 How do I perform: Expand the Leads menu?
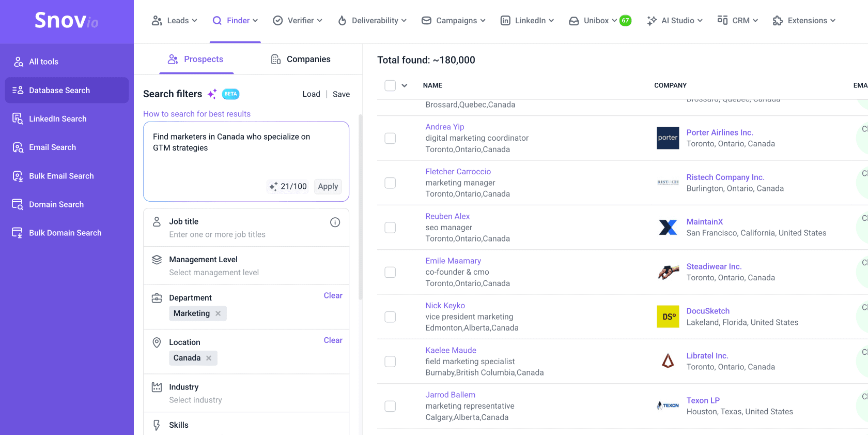coord(174,21)
